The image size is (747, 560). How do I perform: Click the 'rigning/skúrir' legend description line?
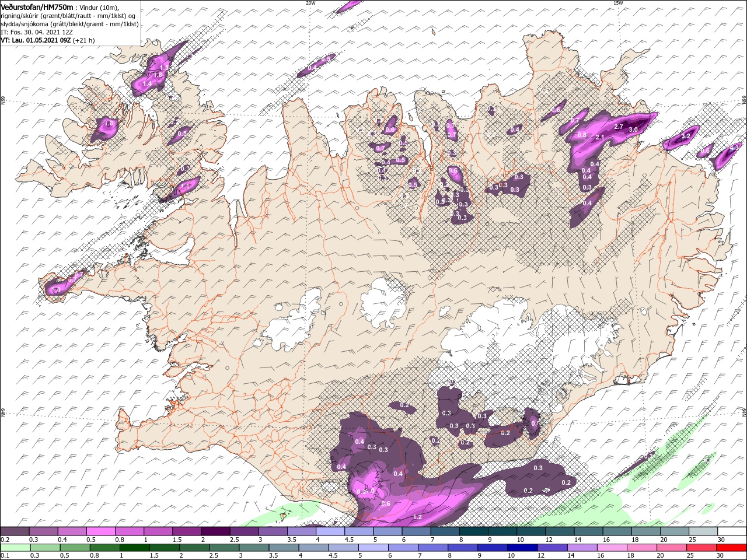coord(69,16)
